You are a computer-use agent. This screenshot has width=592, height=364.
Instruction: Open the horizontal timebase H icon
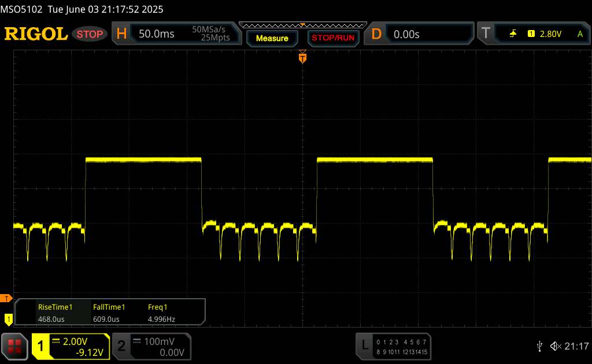(x=121, y=34)
